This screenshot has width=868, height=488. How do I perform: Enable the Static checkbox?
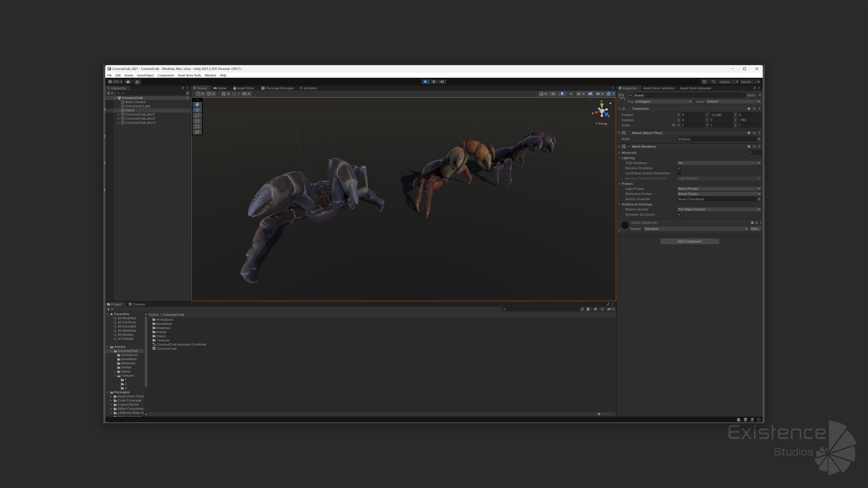tap(744, 95)
